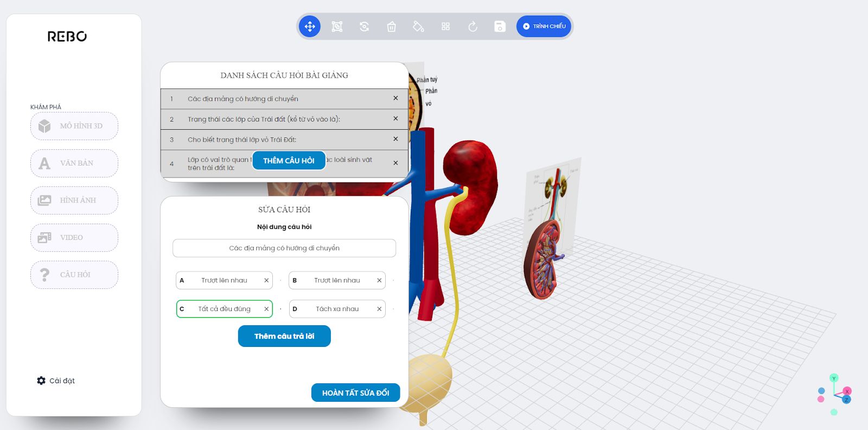Select the paint bucket fill tool
Viewport: 868px width, 430px height.
[x=418, y=26]
